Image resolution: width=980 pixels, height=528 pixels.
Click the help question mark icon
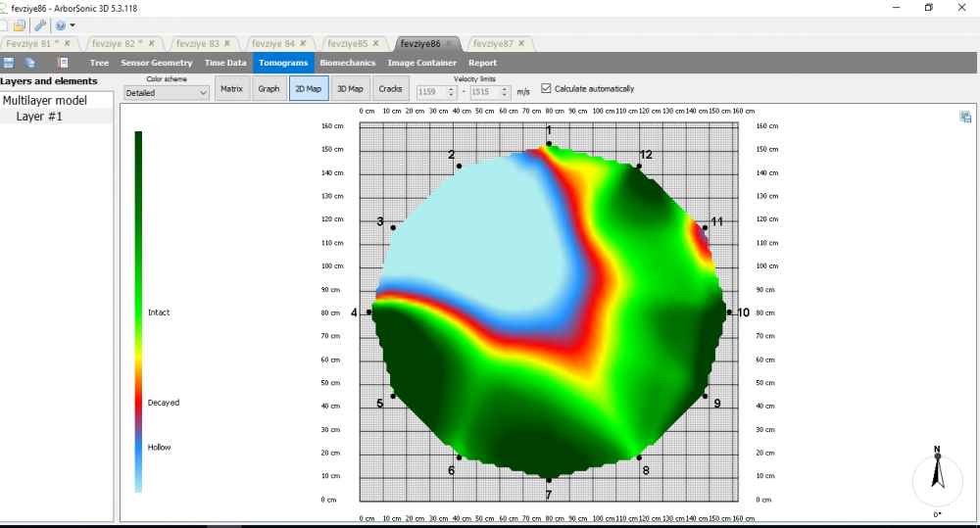[61, 25]
